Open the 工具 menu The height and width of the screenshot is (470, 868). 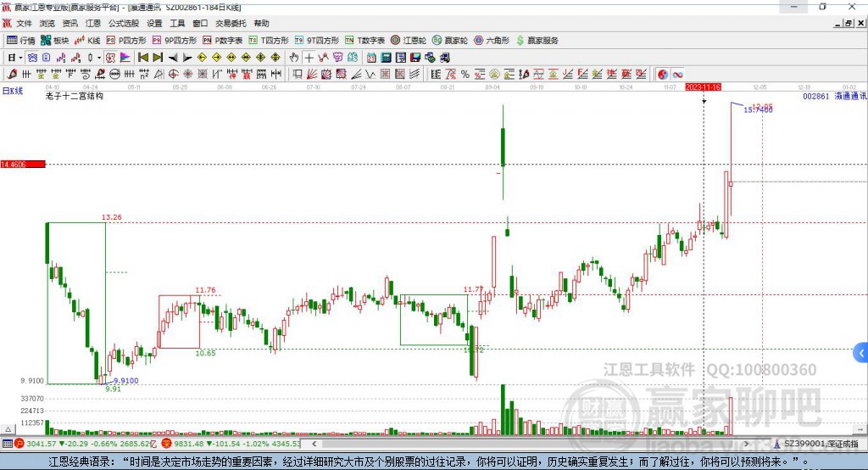pyautogui.click(x=177, y=23)
